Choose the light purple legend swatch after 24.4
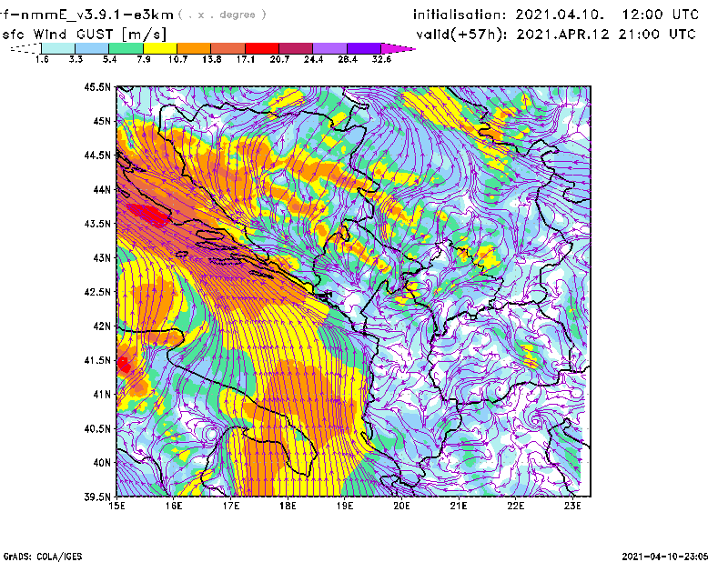Viewport: 728px width, 562px height. (x=330, y=48)
